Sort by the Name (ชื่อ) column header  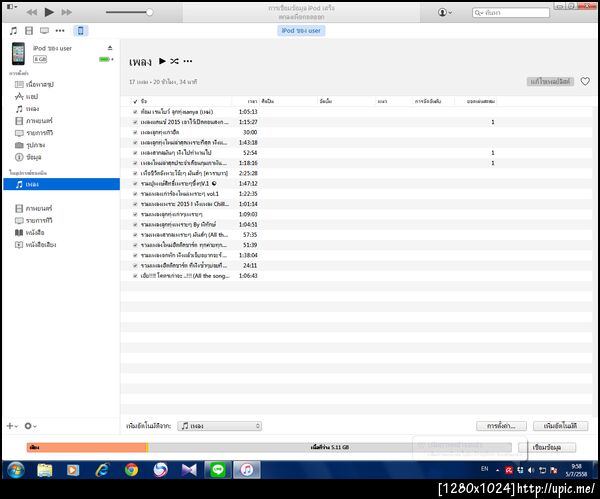[185, 101]
